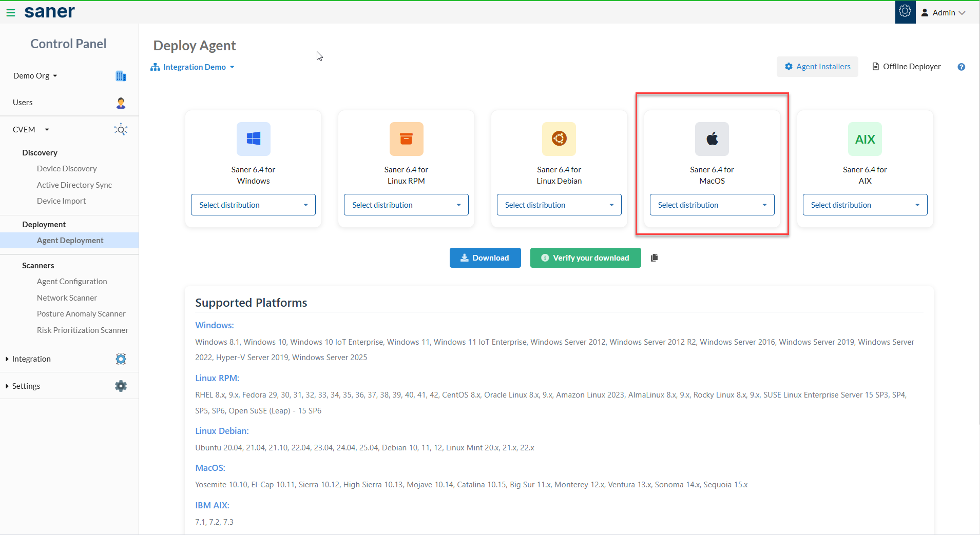Expand the Settings section
This screenshot has height=535, width=980.
coord(23,386)
